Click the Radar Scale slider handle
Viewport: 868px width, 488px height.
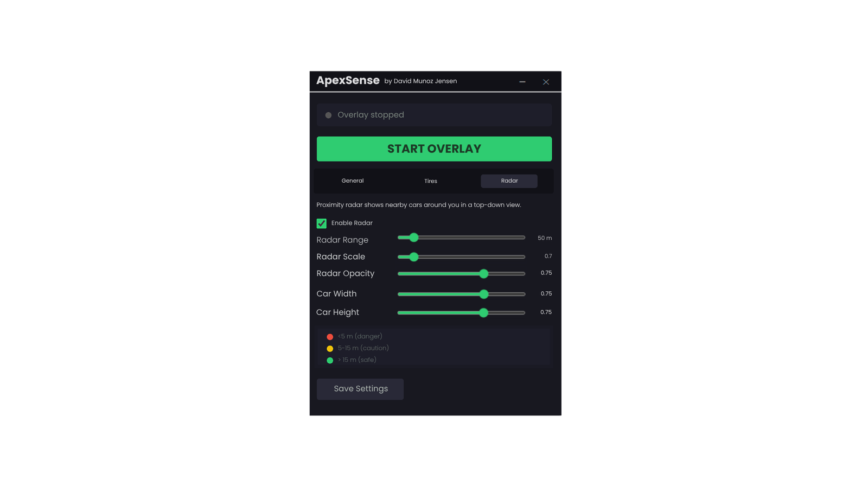pos(414,256)
